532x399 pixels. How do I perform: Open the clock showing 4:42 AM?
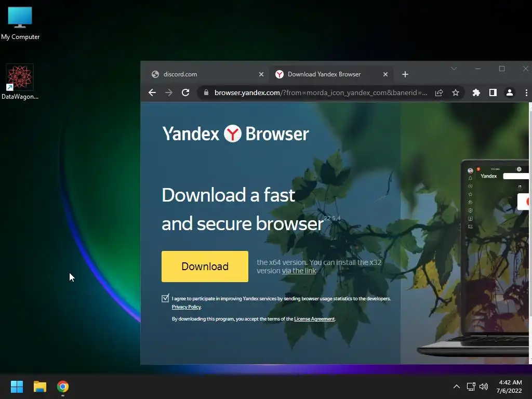[509, 387]
